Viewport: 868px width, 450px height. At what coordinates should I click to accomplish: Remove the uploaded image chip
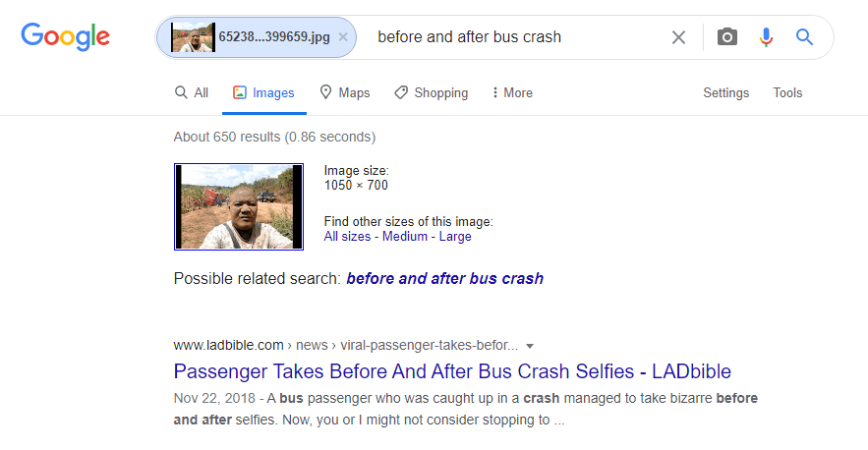343,37
